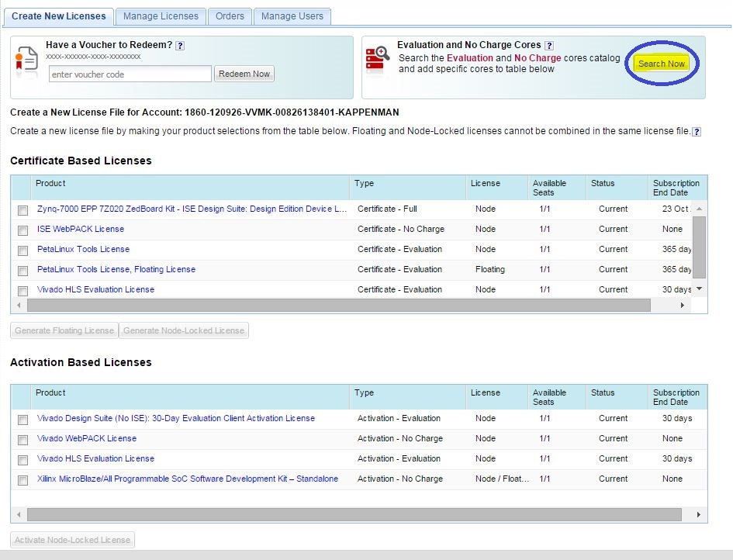This screenshot has height=560, width=733.
Task: Open the Manage Licenses tab
Action: coord(161,16)
